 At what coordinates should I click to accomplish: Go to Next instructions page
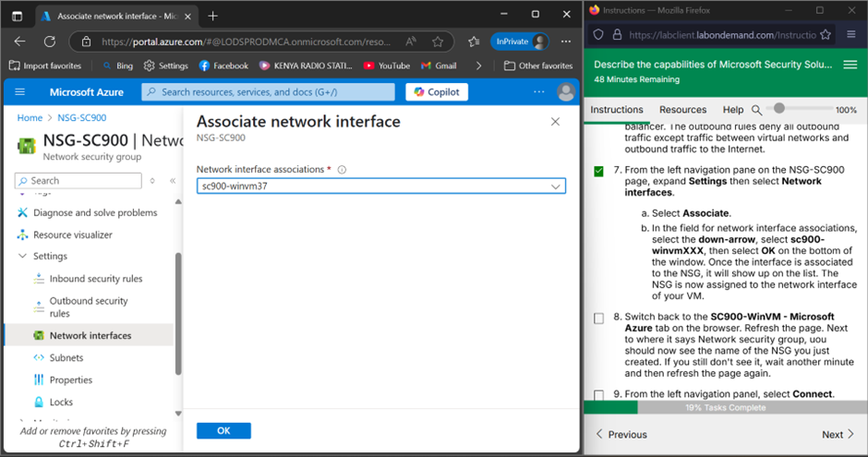point(838,435)
